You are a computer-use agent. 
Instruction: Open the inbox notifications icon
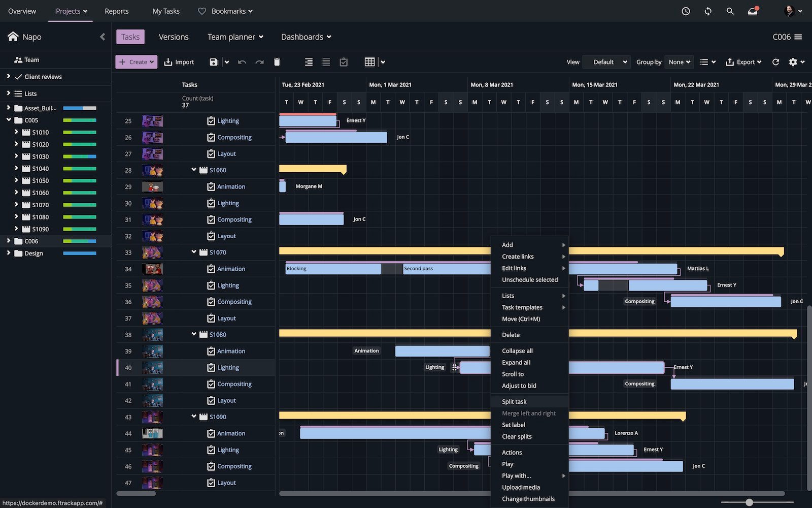click(x=753, y=11)
